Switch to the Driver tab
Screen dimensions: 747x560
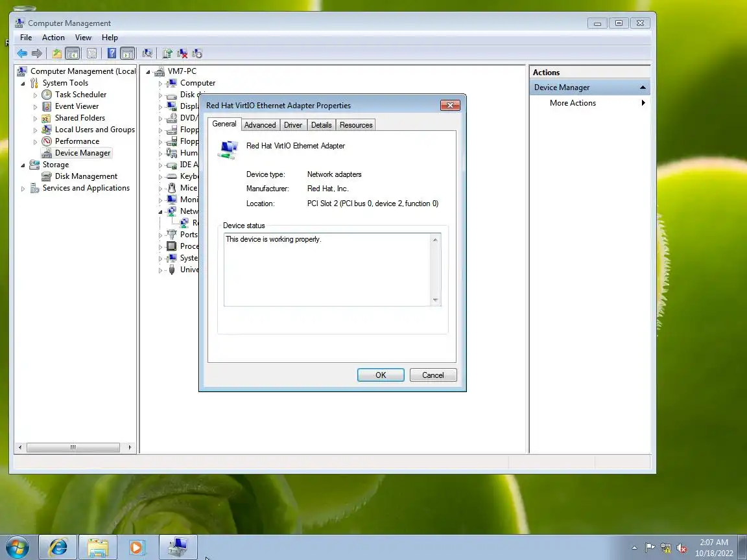pos(293,124)
